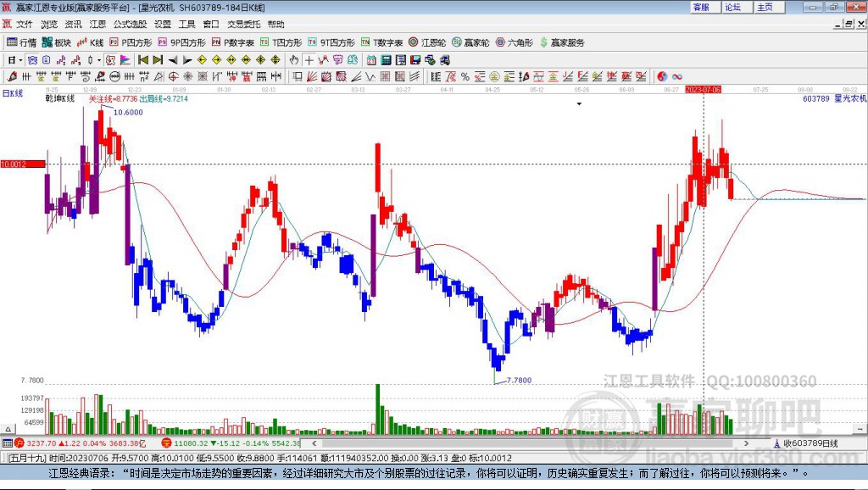Open 赢家服务 service button
Viewport: 868px width, 490px height.
click(562, 42)
